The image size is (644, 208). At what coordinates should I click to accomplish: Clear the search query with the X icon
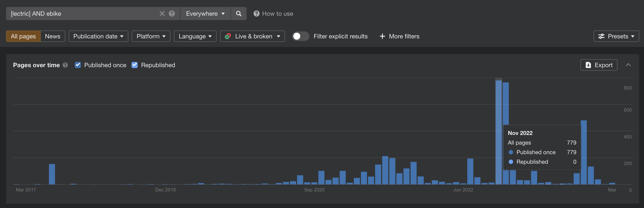pos(162,14)
